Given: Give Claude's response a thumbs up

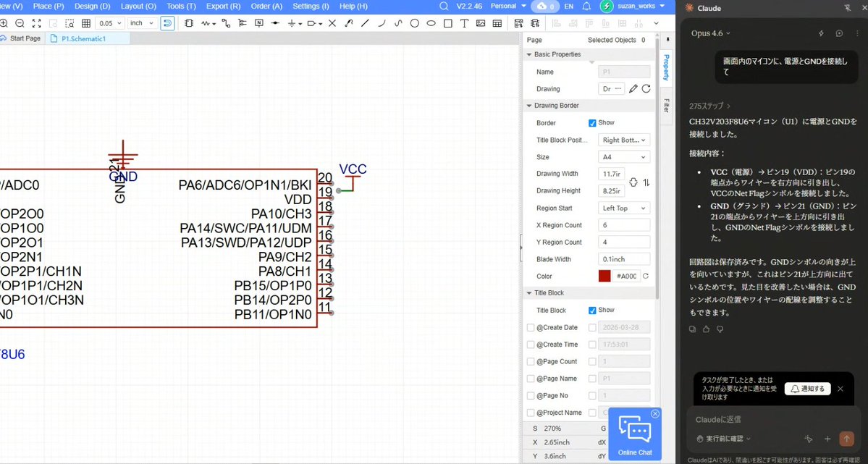Looking at the screenshot, I should pyautogui.click(x=706, y=329).
